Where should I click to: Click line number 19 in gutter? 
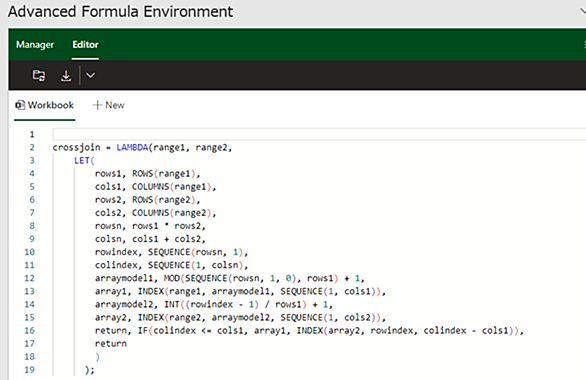[x=30, y=370]
